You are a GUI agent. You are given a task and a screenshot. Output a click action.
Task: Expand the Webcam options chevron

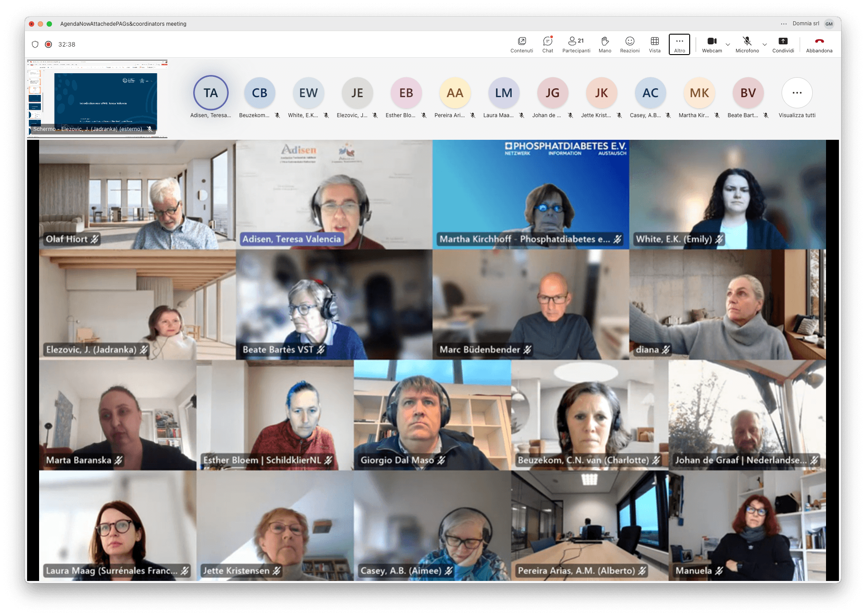pos(727,44)
